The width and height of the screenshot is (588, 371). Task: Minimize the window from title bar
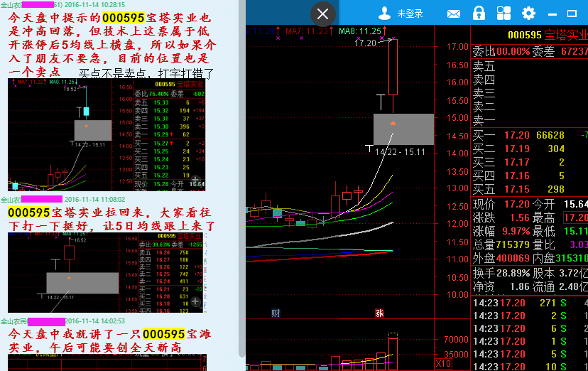(552, 14)
